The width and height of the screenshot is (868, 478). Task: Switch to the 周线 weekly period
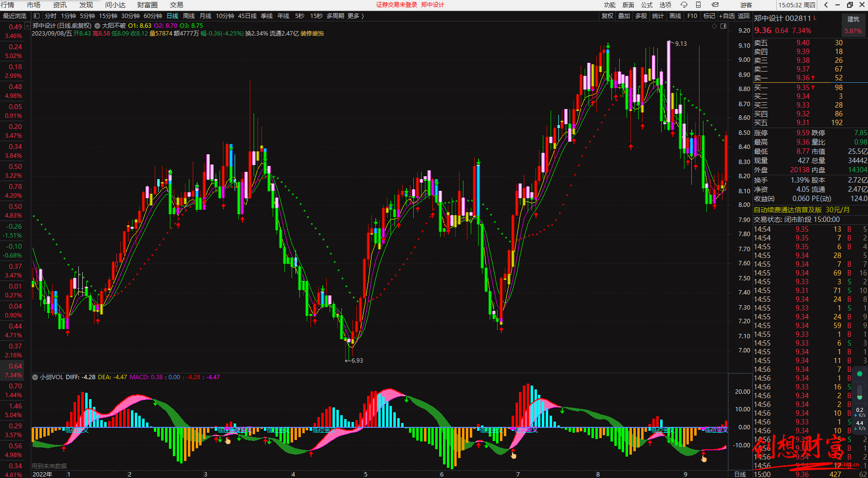[x=189, y=16]
